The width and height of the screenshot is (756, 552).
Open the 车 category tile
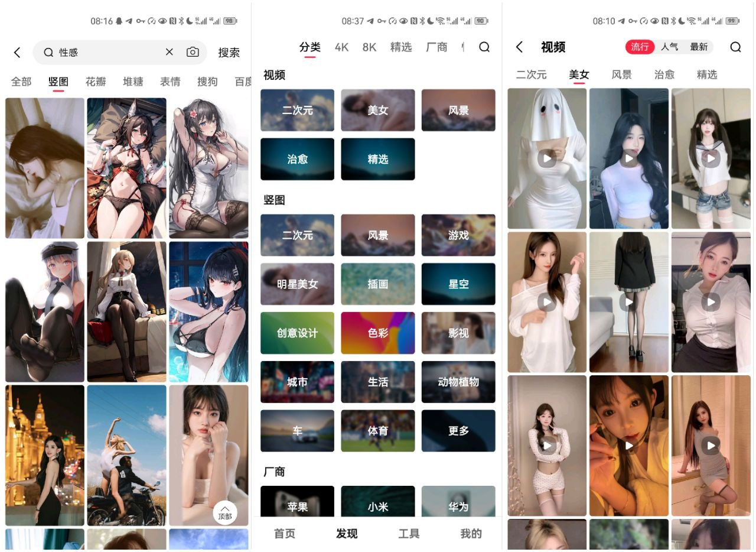[x=298, y=431]
